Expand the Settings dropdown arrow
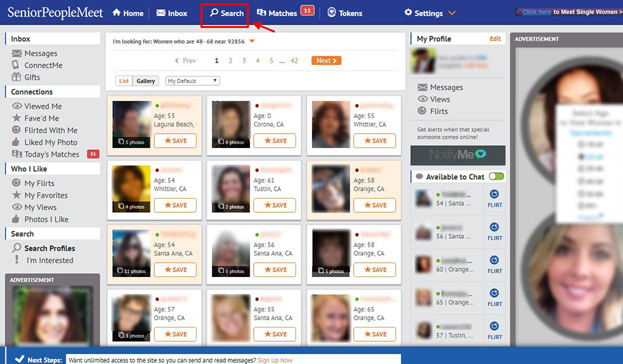Screen dimensions: 623x364 (452, 13)
